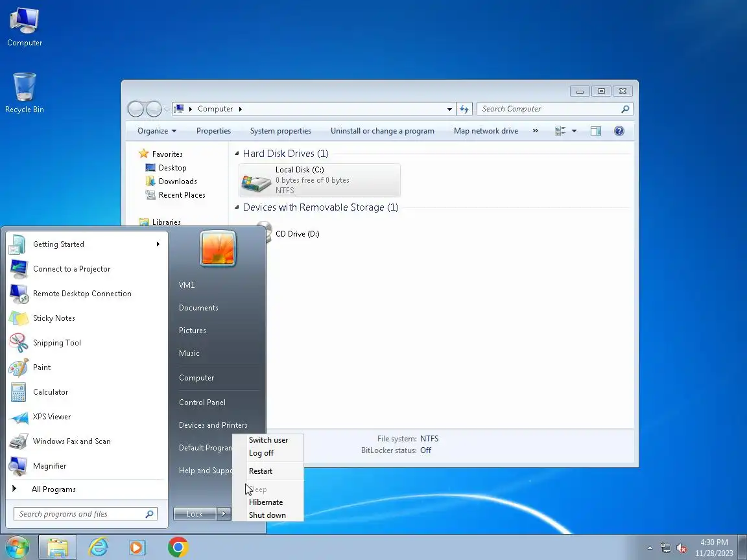The width and height of the screenshot is (747, 560).
Task: Open Documents from Start menu
Action: [198, 308]
